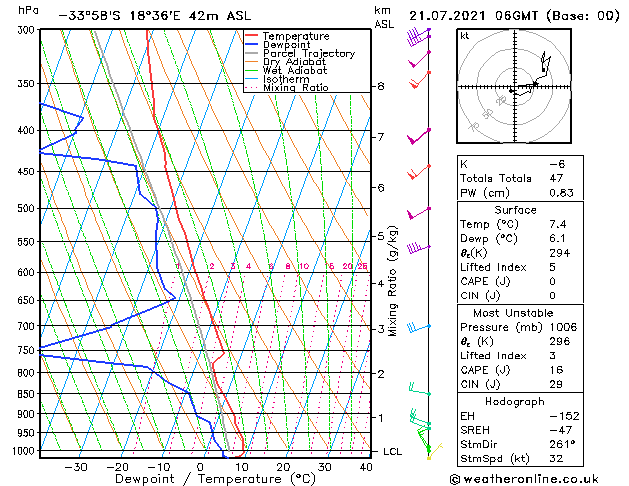This screenshot has height=486, width=629.
Task: Click the StmSpd (kt) value 32
Action: [556, 458]
